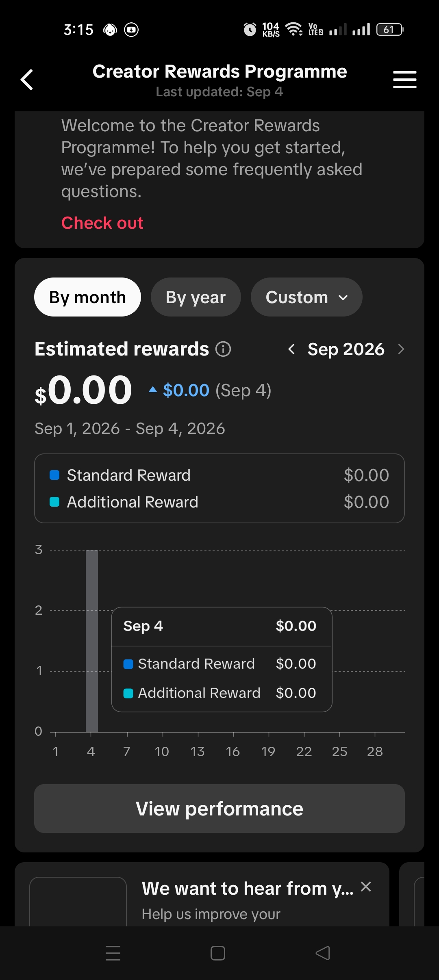Tap Android back triangle navigation icon

coord(323,953)
